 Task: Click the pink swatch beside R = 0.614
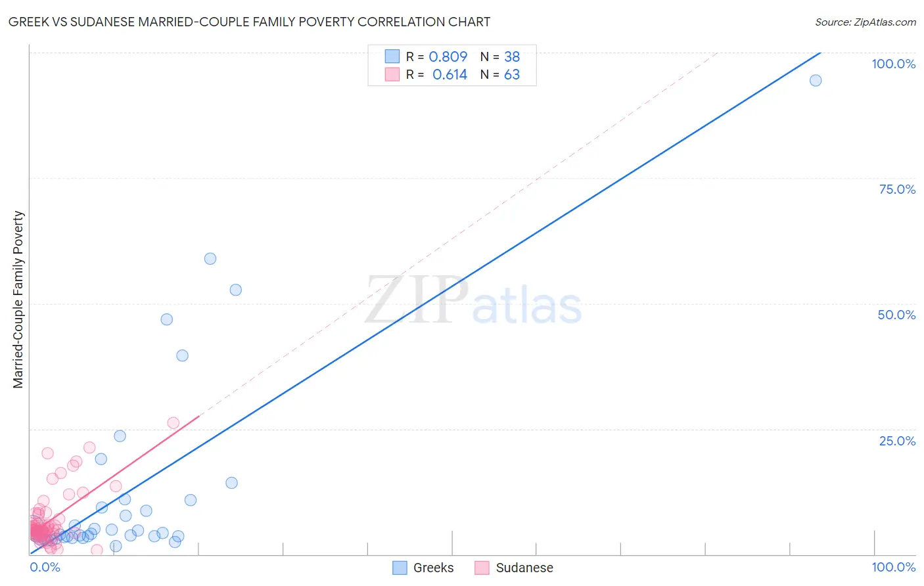(x=392, y=74)
